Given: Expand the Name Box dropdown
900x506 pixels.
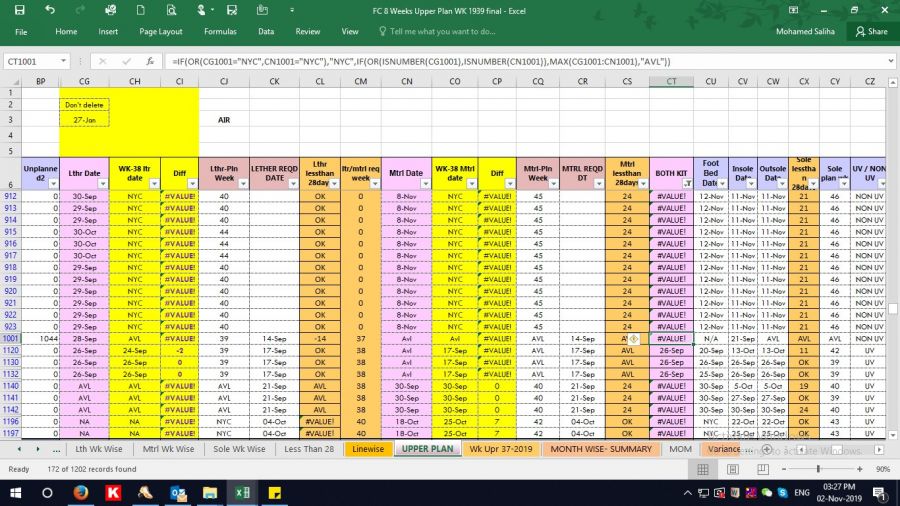Looking at the screenshot, I should [x=63, y=61].
